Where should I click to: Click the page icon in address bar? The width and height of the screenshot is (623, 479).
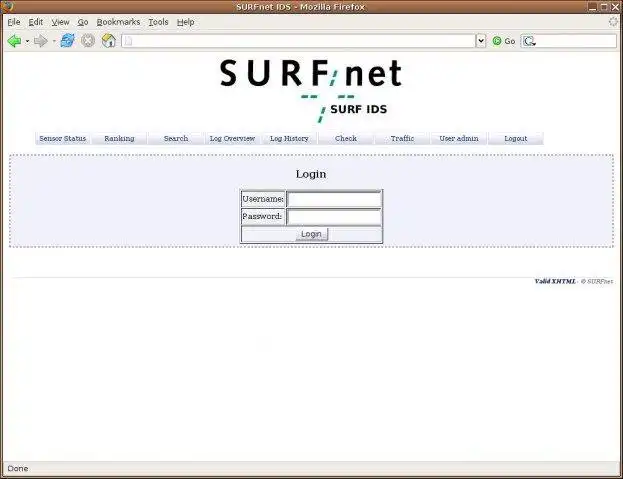[128, 41]
